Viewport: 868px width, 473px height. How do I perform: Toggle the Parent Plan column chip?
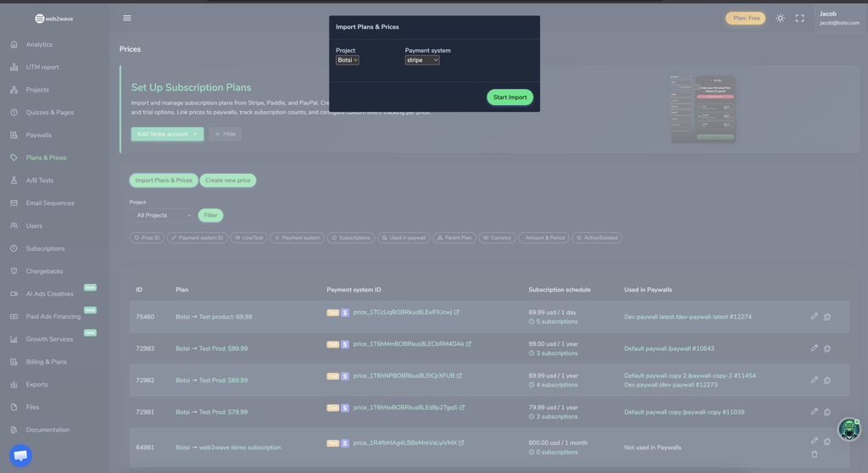click(454, 237)
